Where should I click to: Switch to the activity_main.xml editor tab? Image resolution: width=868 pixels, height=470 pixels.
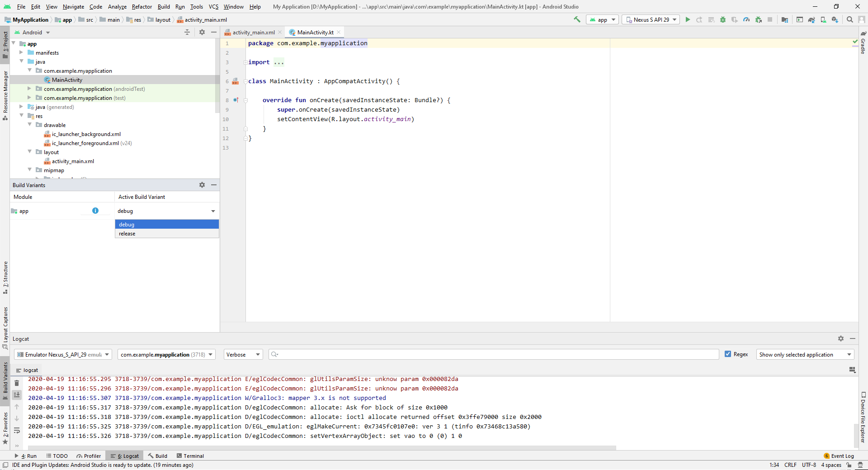(x=253, y=33)
